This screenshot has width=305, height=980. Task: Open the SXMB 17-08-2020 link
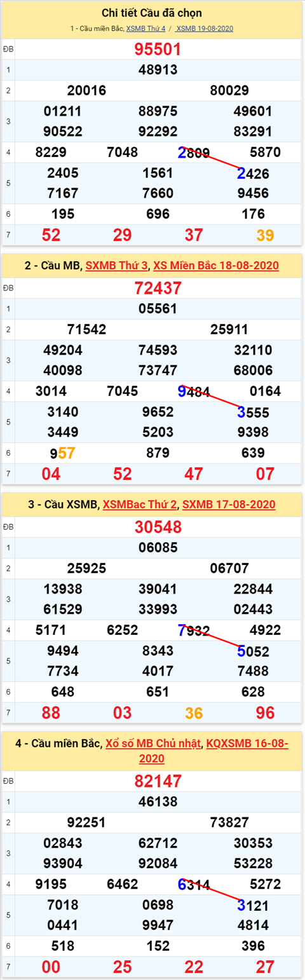click(x=229, y=504)
